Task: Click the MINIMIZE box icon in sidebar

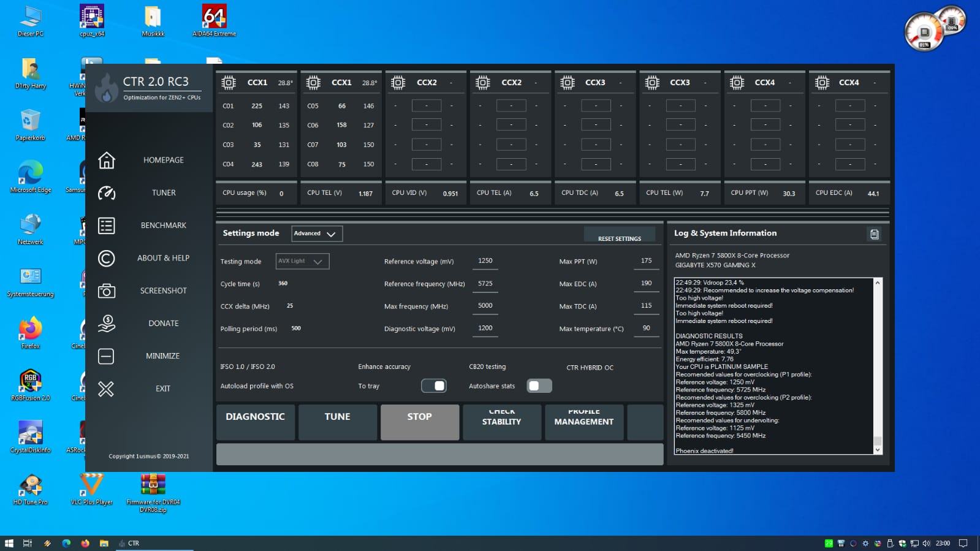Action: 106,356
